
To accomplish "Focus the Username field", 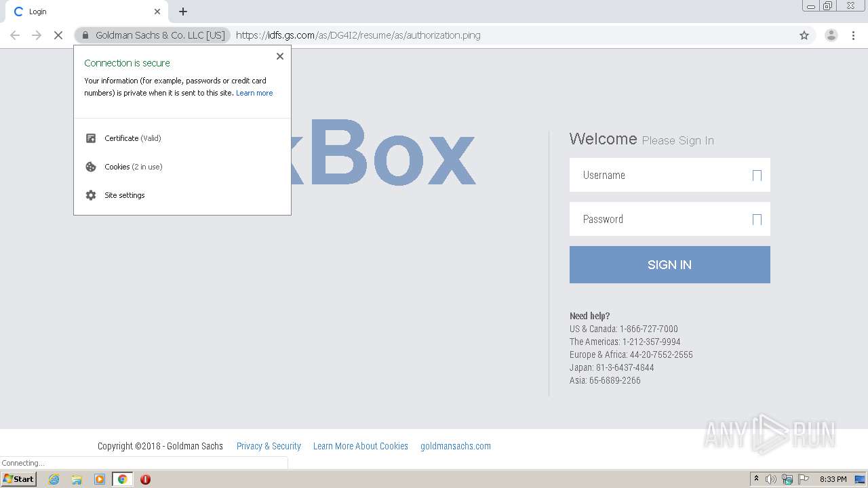I will click(x=670, y=175).
